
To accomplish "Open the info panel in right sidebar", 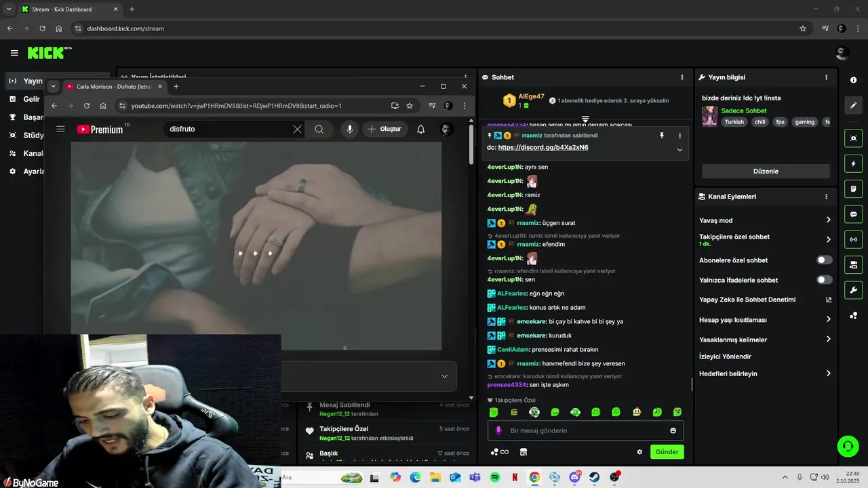I will (853, 80).
